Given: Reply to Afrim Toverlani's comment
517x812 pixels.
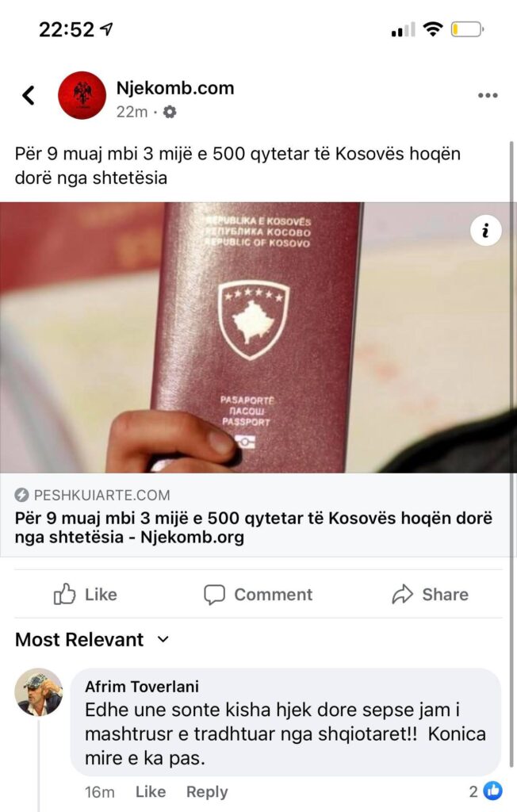Looking at the screenshot, I should 207,792.
